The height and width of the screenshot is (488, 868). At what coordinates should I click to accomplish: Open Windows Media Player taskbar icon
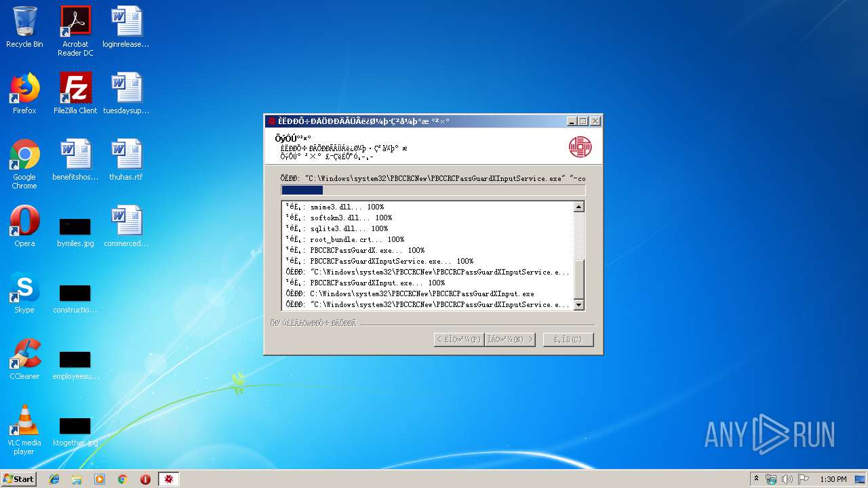[100, 479]
